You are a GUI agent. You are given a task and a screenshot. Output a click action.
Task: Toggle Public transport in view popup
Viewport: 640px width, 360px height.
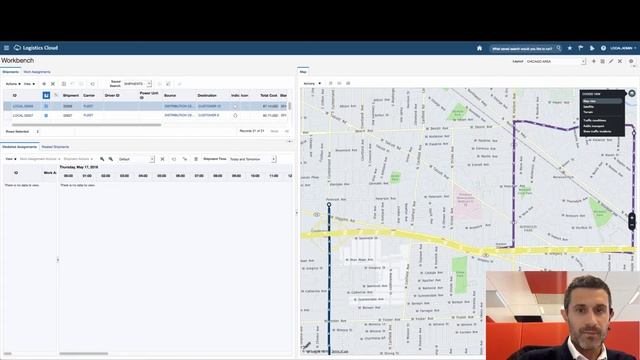[593, 126]
